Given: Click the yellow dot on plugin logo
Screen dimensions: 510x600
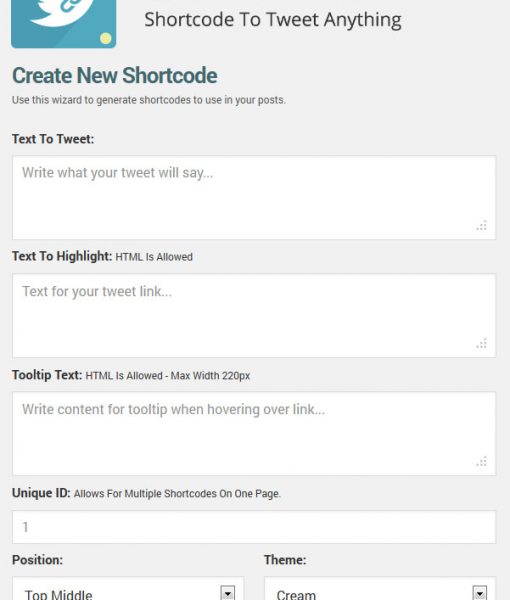Looking at the screenshot, I should 106,38.
